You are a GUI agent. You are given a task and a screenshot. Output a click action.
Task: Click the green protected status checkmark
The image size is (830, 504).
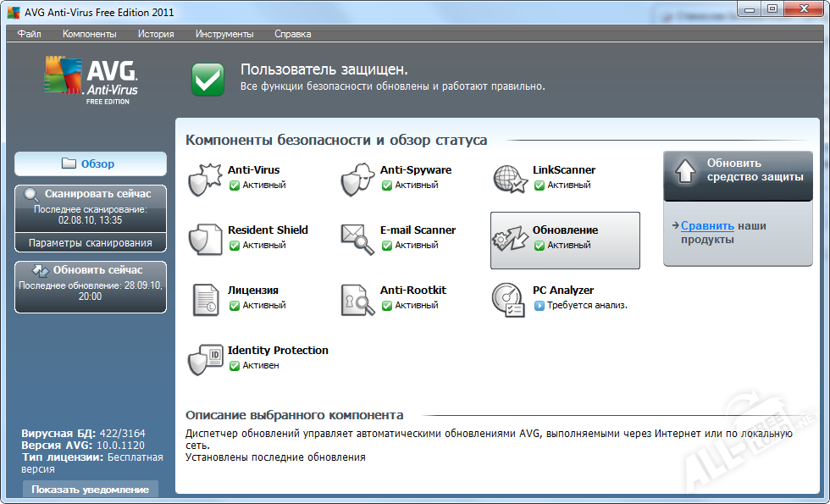[x=207, y=79]
